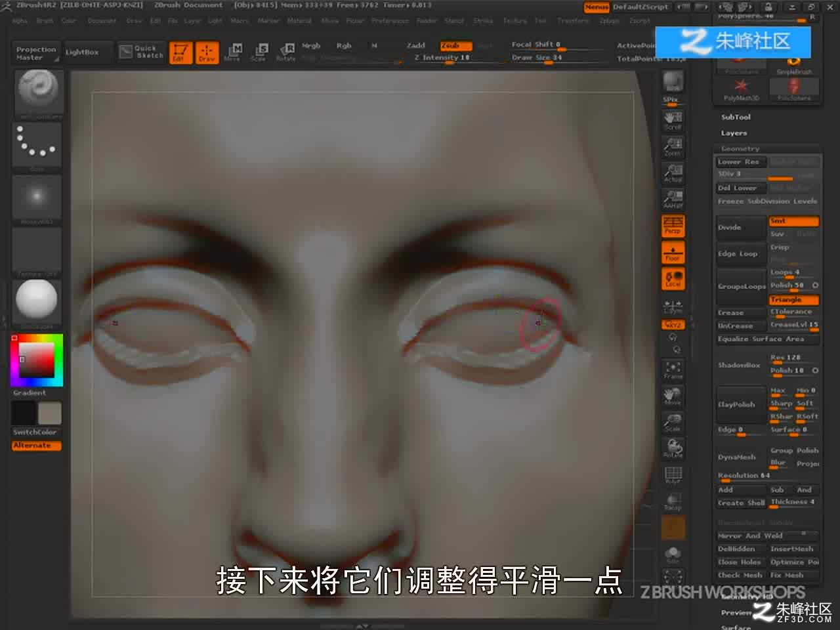Toggle XYZ rotation mode
This screenshot has width=840, height=630.
click(x=673, y=325)
